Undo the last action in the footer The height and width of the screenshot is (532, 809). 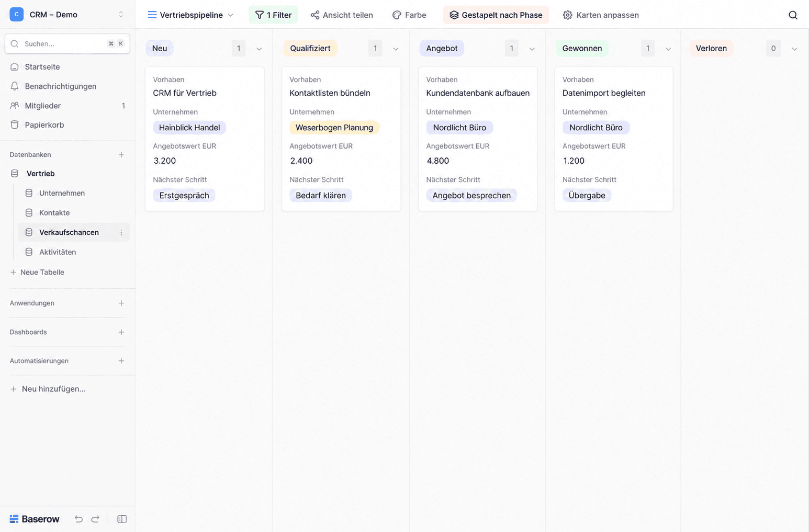click(x=78, y=519)
